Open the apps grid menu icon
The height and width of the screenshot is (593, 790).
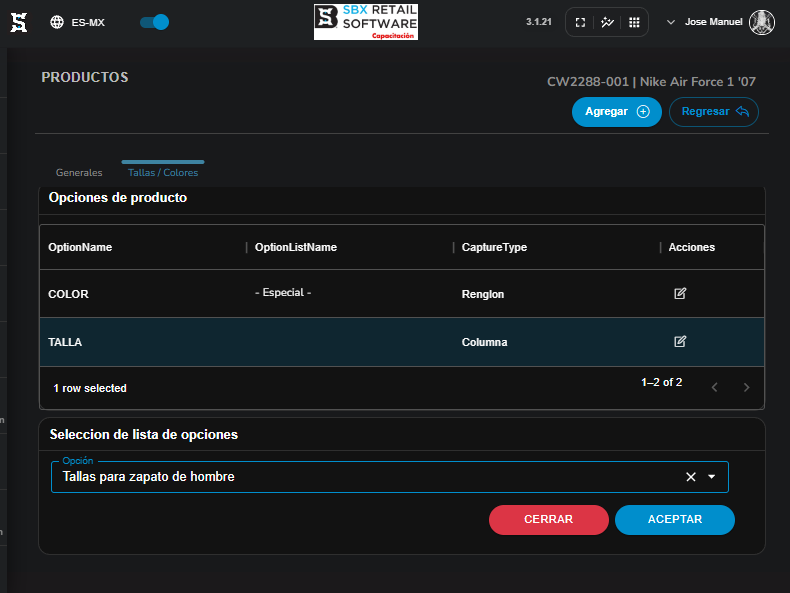click(x=634, y=22)
